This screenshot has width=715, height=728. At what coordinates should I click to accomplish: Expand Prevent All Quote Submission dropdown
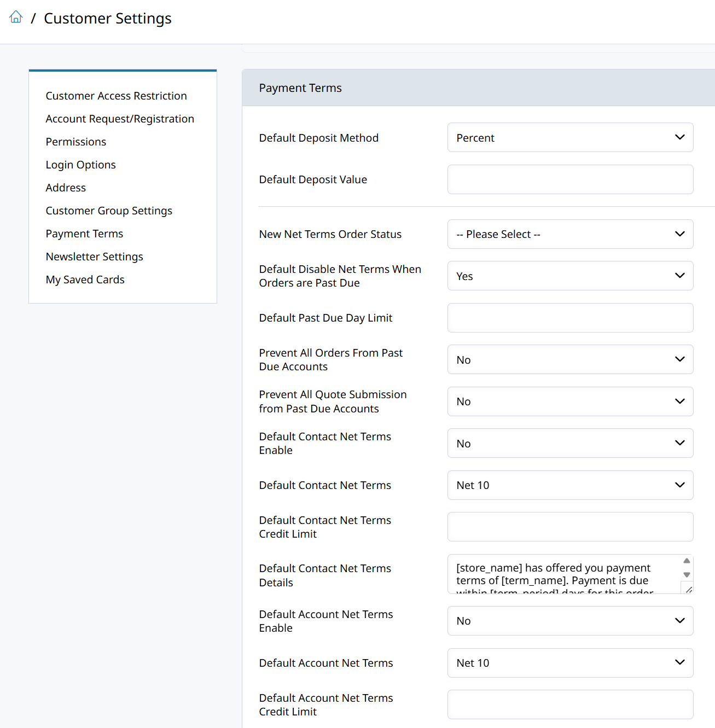570,401
